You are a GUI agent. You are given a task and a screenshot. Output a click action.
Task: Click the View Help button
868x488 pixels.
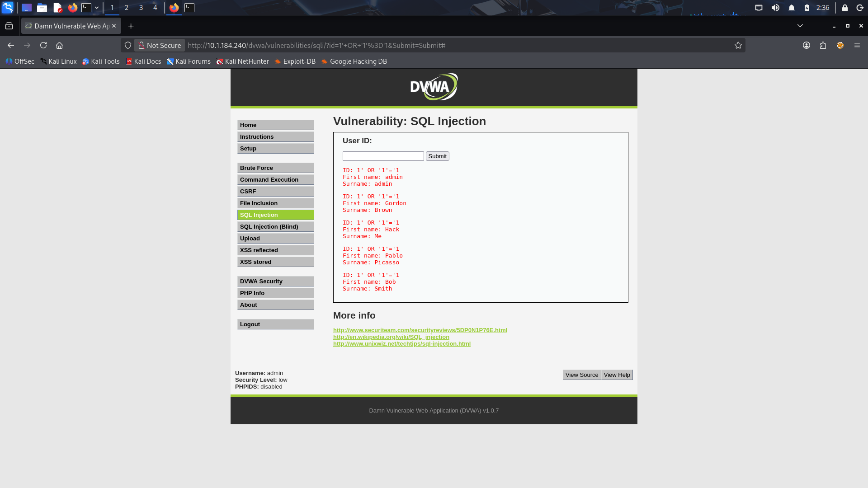[617, 375]
